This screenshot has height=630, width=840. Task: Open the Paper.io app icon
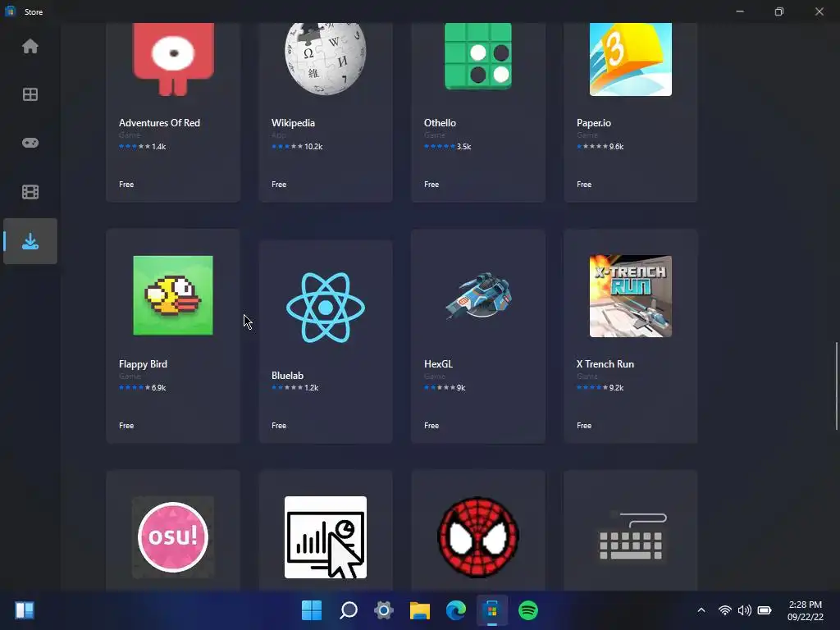click(631, 59)
